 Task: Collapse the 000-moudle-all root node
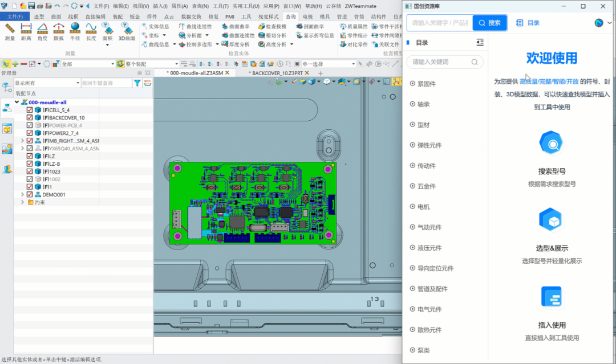click(x=17, y=102)
